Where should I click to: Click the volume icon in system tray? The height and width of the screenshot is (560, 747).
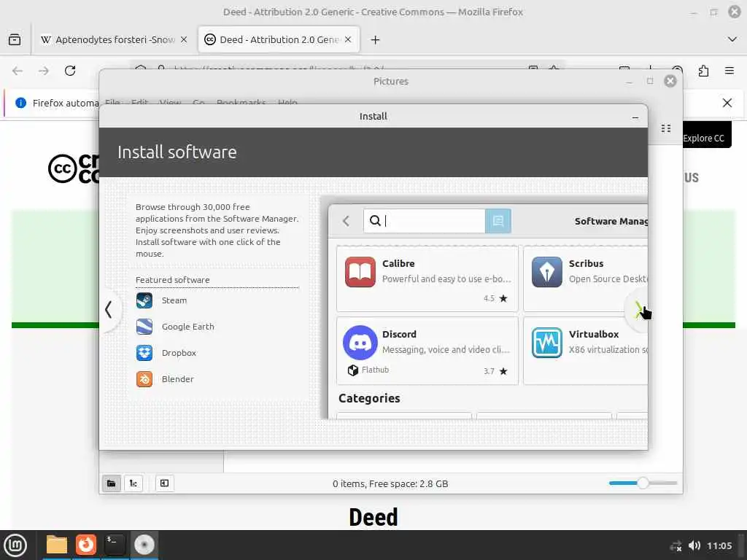pos(694,545)
